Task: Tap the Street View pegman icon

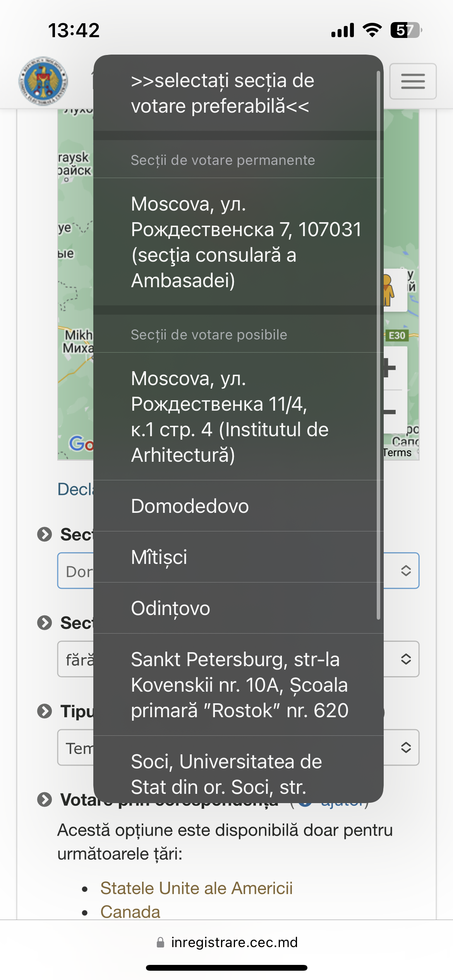Action: 389,290
